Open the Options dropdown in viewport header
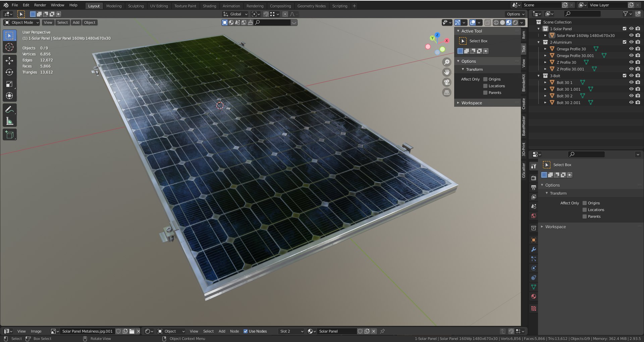The width and height of the screenshot is (644, 342). point(516,14)
